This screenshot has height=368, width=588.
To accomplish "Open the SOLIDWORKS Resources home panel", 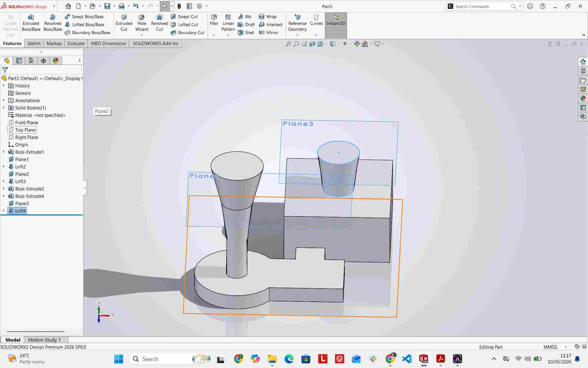I will coord(583,62).
